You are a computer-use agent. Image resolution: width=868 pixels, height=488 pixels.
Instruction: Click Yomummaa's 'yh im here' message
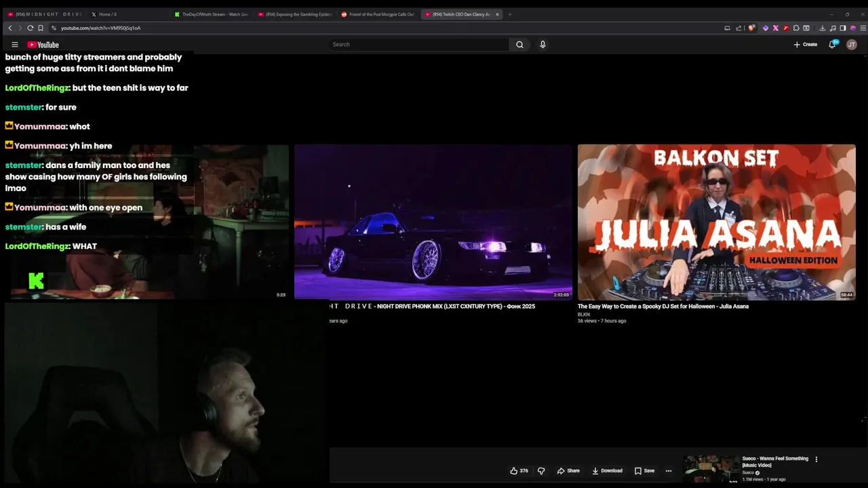(x=58, y=146)
